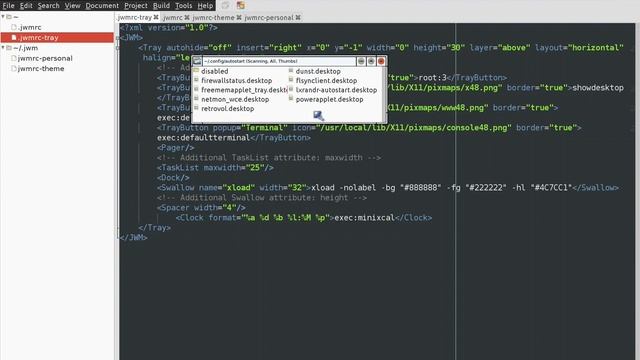Select .jwmrc in the documents sidebar
Viewport: 640px width, 360px height.
click(30, 27)
